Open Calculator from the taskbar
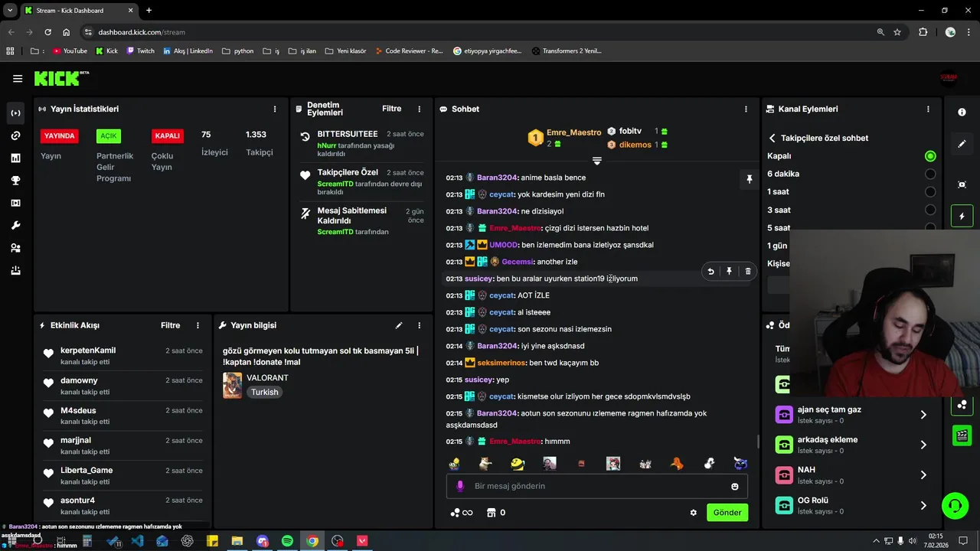The height and width of the screenshot is (551, 980). click(x=87, y=541)
